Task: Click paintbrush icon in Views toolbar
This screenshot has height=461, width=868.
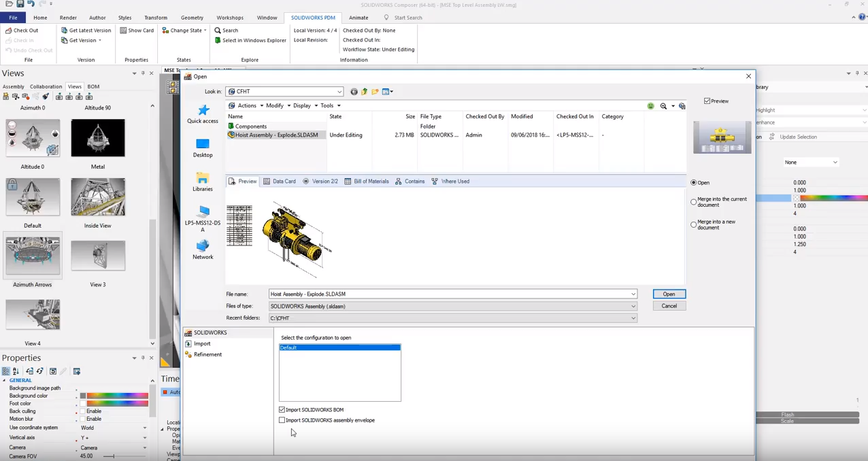Action: tap(46, 97)
